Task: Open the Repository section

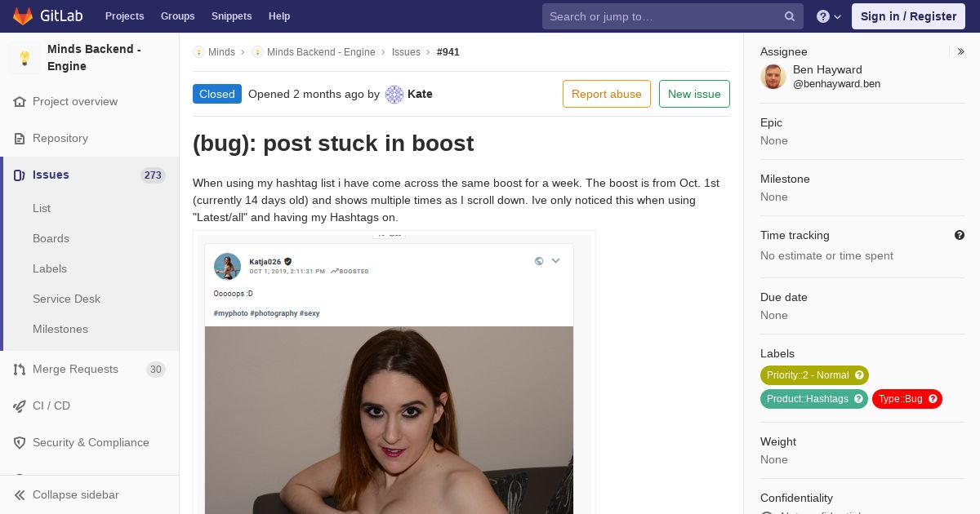Action: (x=60, y=139)
